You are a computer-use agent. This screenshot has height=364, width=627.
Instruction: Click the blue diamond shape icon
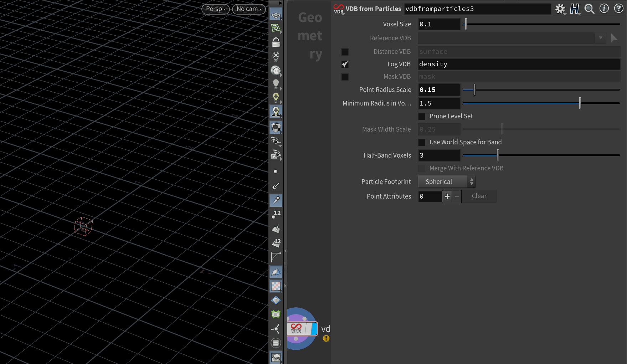(276, 300)
